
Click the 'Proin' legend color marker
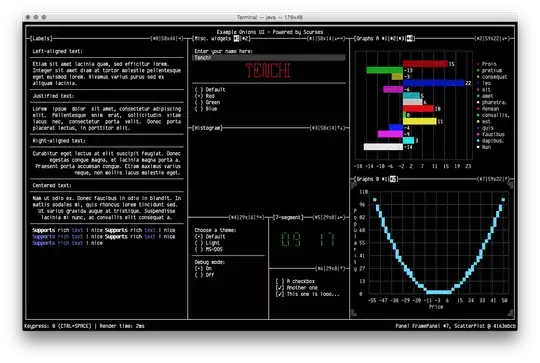click(478, 64)
